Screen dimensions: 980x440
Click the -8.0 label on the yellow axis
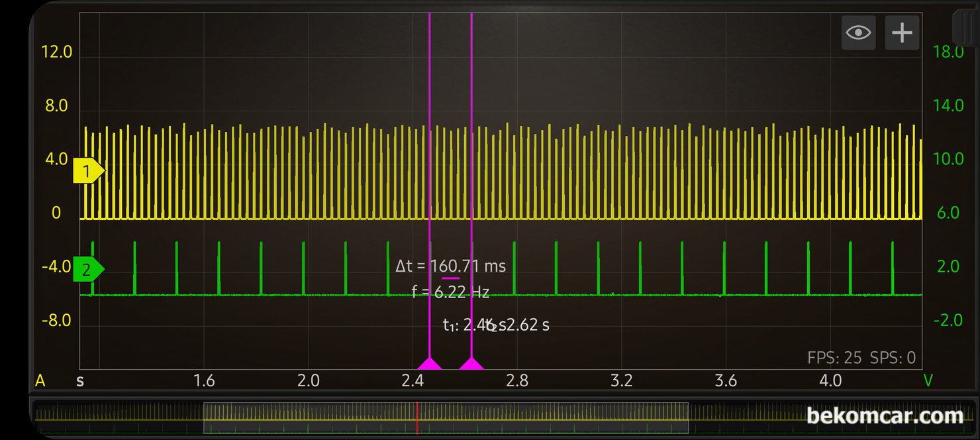tap(56, 321)
